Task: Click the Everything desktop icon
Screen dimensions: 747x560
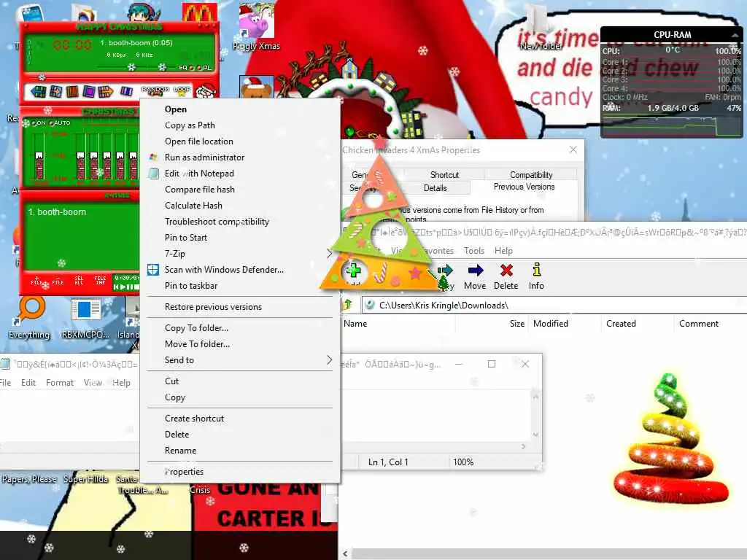Action: click(29, 318)
